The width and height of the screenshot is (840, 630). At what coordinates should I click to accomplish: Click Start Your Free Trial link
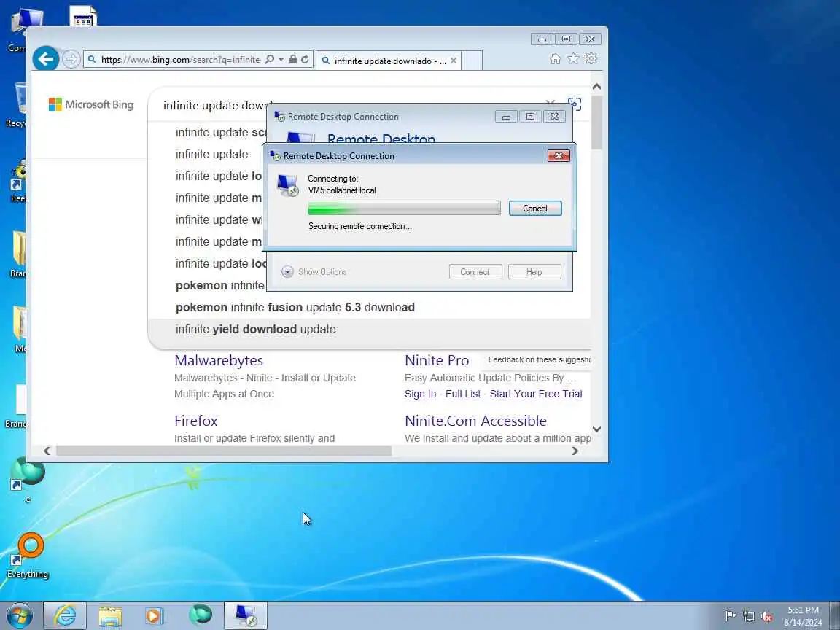pos(536,394)
